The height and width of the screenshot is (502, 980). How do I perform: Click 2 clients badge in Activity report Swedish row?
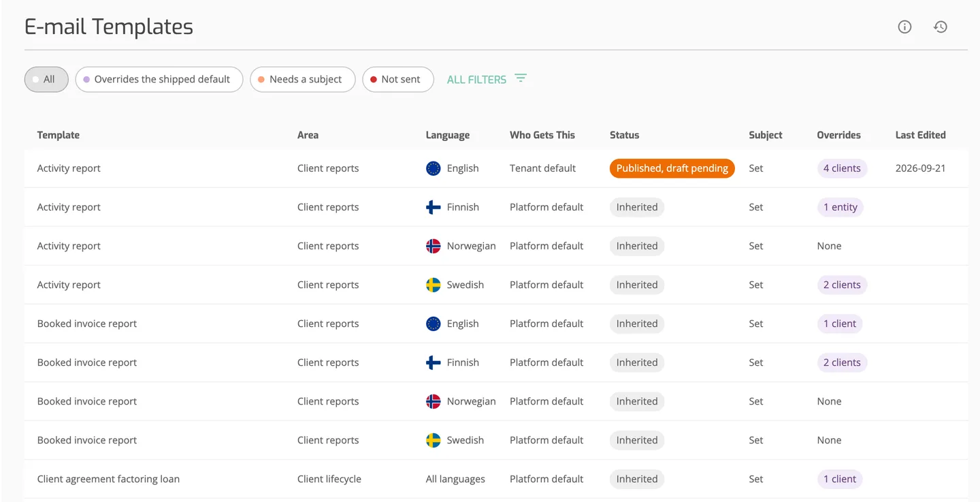pyautogui.click(x=842, y=285)
